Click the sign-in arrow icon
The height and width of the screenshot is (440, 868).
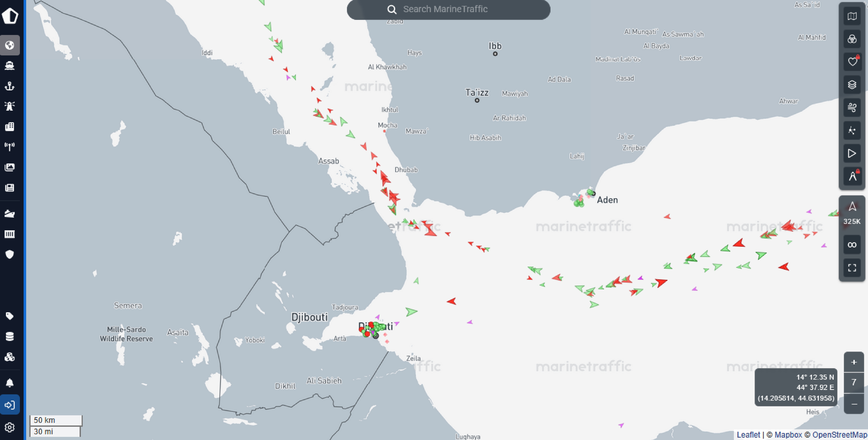click(9, 405)
